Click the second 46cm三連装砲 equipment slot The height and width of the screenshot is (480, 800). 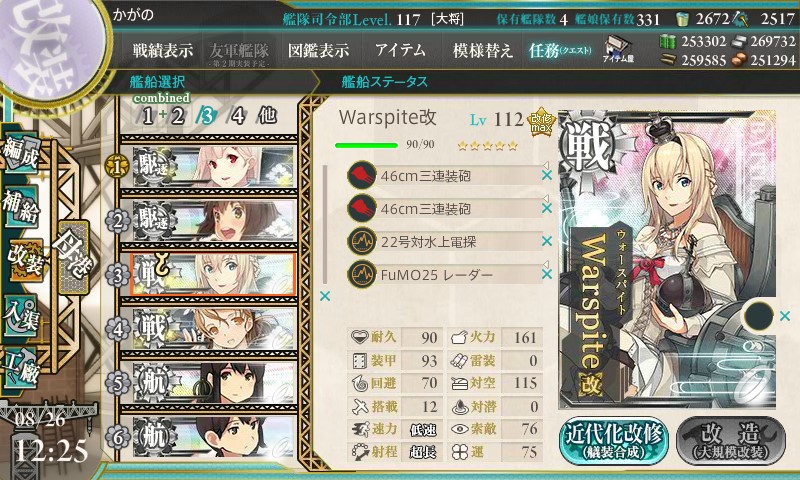(444, 208)
